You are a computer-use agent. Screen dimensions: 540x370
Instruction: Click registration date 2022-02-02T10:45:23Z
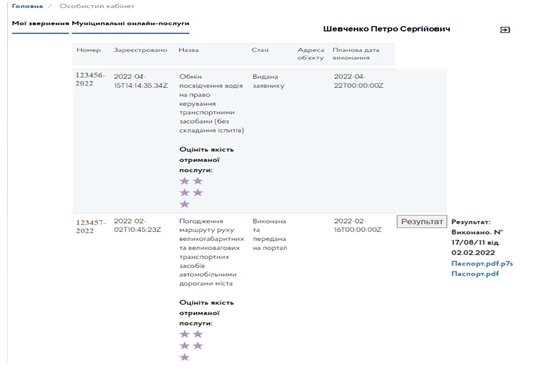pyautogui.click(x=137, y=225)
